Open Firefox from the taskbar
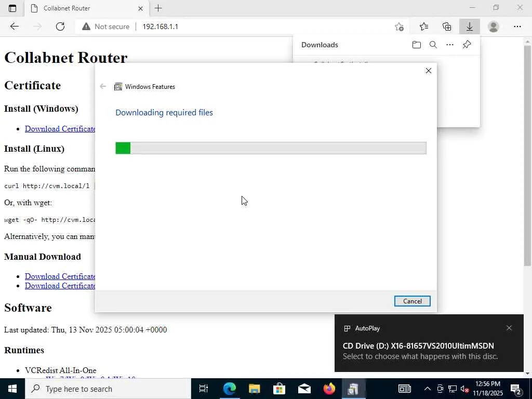This screenshot has height=399, width=532. pos(329,389)
